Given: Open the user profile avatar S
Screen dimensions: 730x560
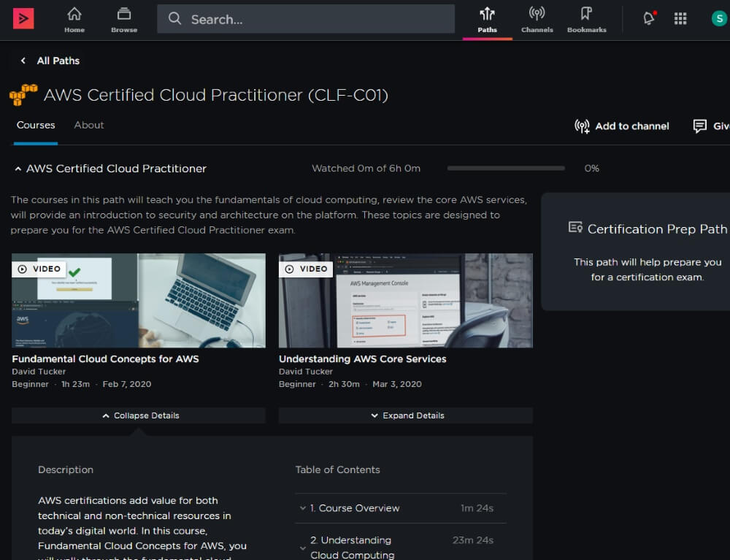Looking at the screenshot, I should [x=719, y=19].
